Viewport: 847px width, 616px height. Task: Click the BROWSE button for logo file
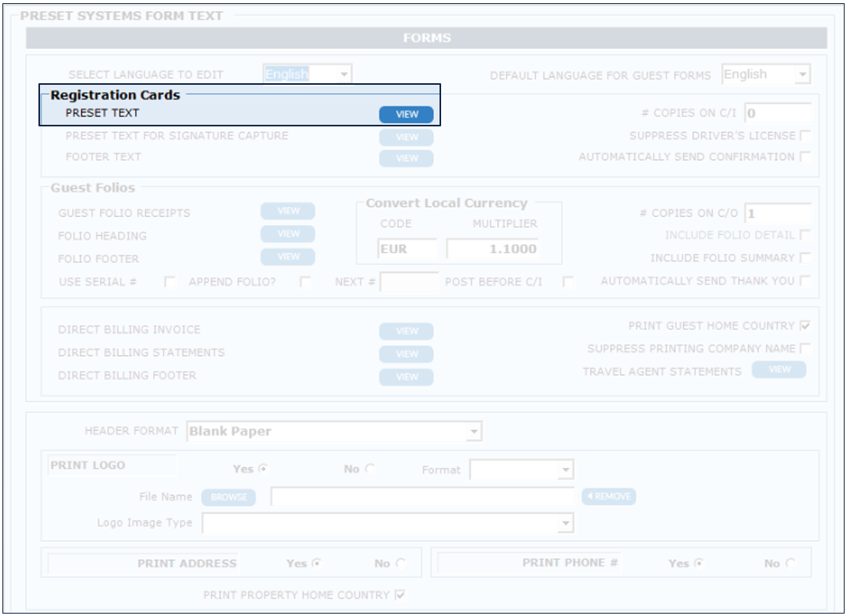point(228,497)
